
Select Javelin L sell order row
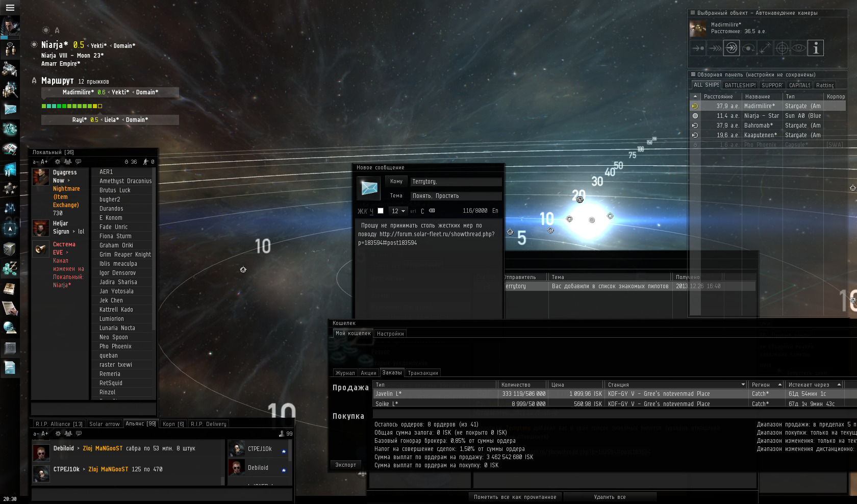click(615, 394)
